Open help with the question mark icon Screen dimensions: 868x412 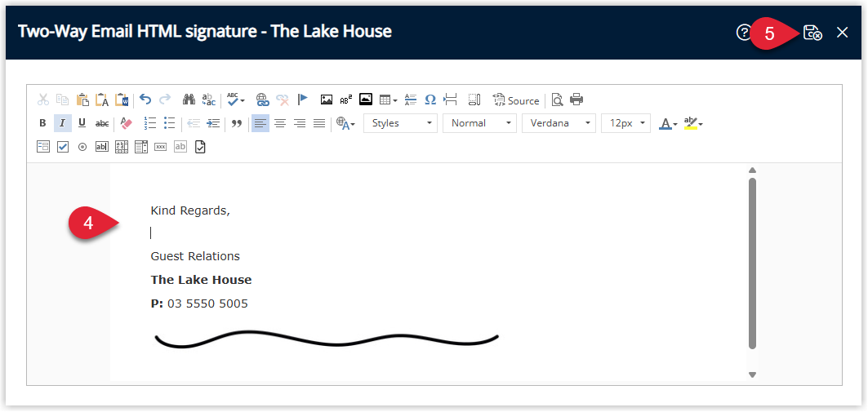743,32
